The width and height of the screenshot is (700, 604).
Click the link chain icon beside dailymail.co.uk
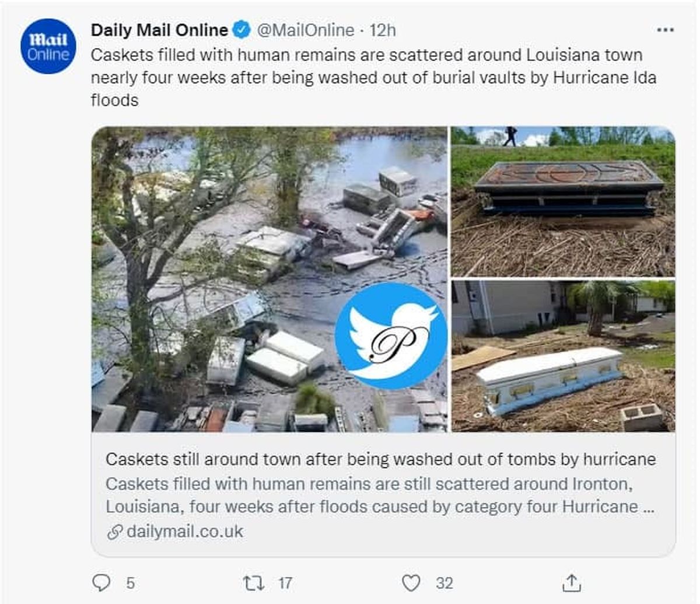(115, 532)
